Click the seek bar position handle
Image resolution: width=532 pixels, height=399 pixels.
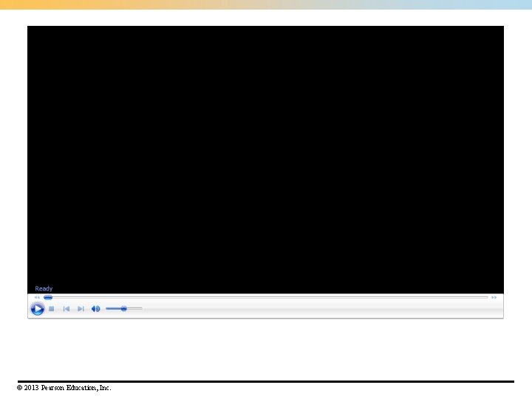(x=48, y=297)
